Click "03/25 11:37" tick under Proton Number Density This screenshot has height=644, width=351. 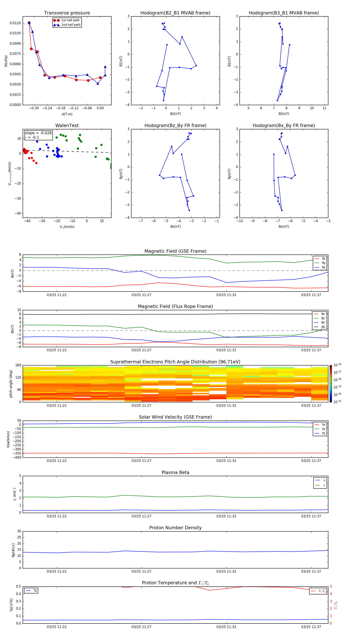point(311,571)
